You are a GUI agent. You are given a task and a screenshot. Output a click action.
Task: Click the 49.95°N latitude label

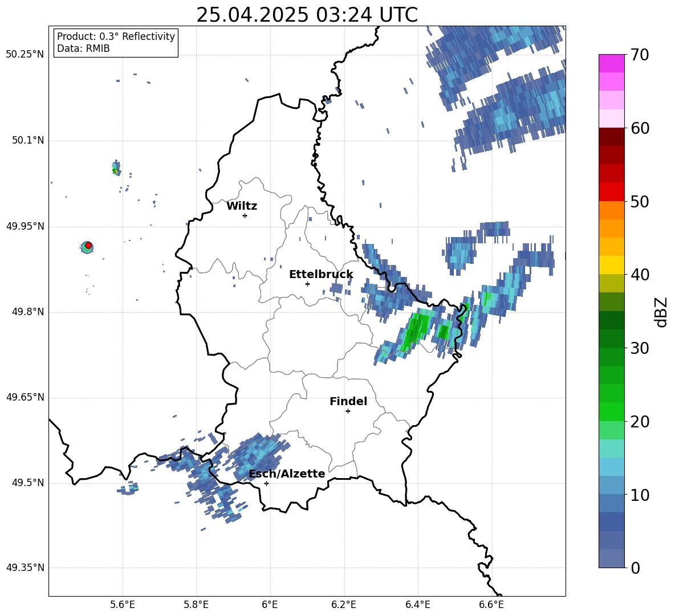pos(25,226)
